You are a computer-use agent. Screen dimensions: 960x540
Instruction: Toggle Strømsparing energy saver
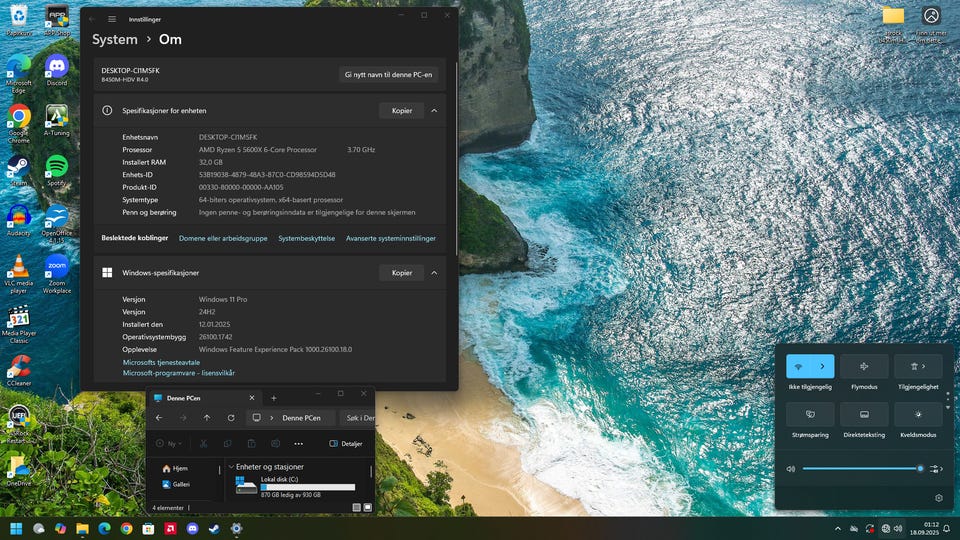point(810,414)
